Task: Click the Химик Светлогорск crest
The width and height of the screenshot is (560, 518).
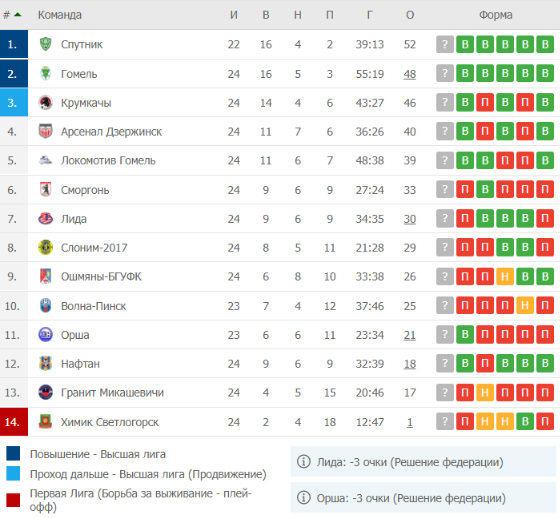Action: pyautogui.click(x=45, y=422)
